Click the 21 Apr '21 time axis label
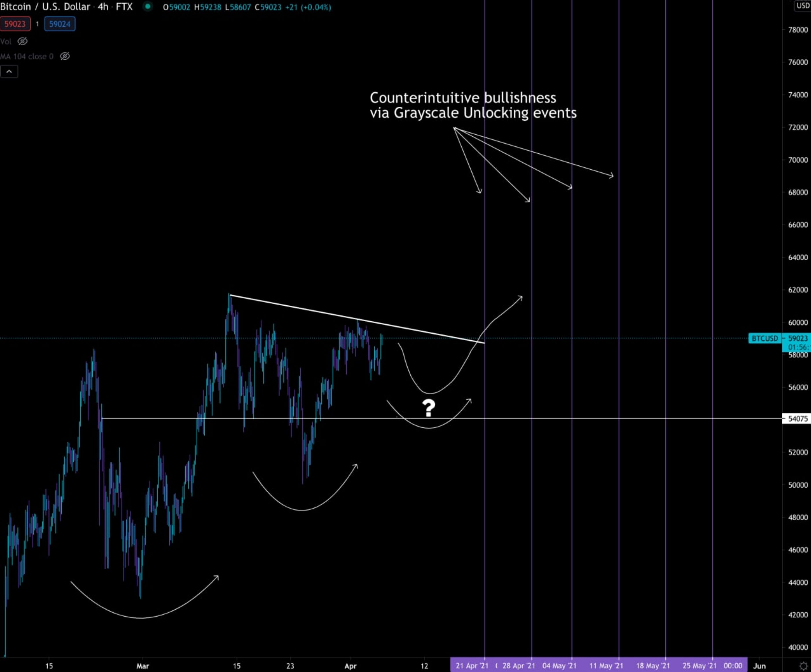Image resolution: width=811 pixels, height=672 pixels. pyautogui.click(x=472, y=666)
